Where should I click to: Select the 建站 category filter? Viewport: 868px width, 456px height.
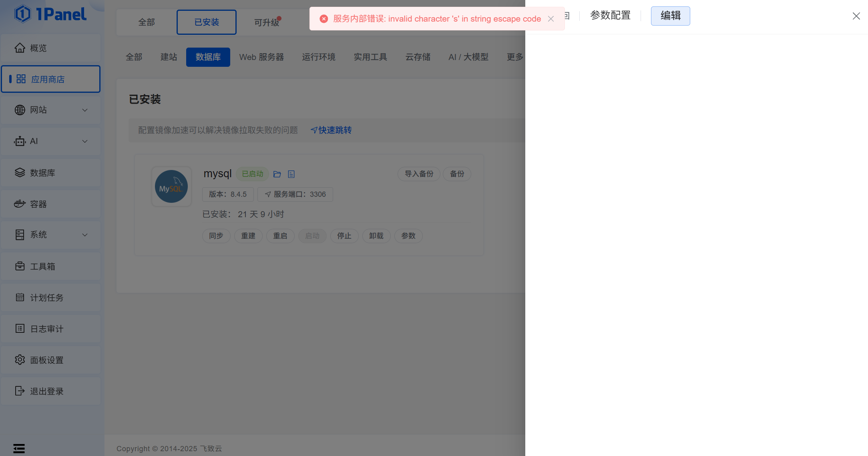pos(169,57)
